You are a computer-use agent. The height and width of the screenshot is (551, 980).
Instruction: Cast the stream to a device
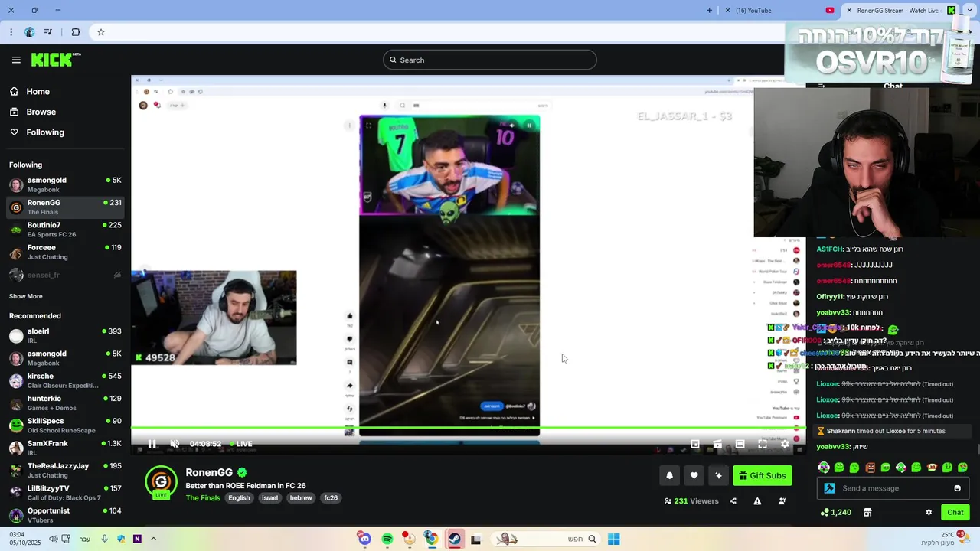(717, 444)
